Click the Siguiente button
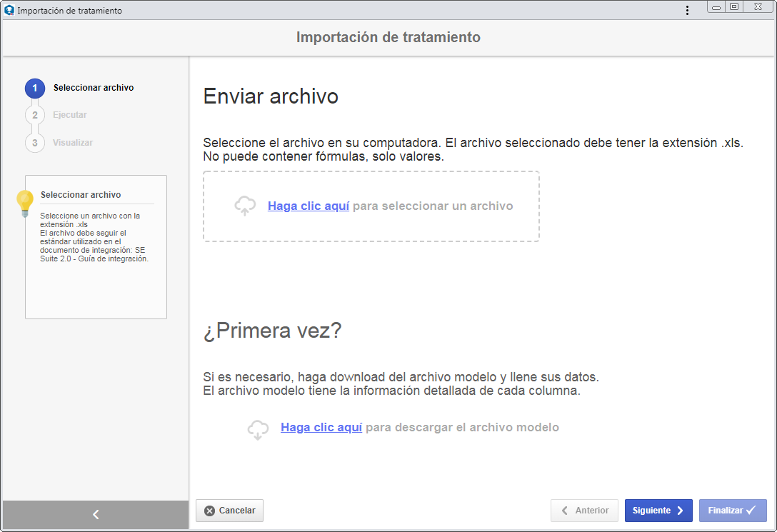Screen dimensions: 777x532 click(658, 511)
